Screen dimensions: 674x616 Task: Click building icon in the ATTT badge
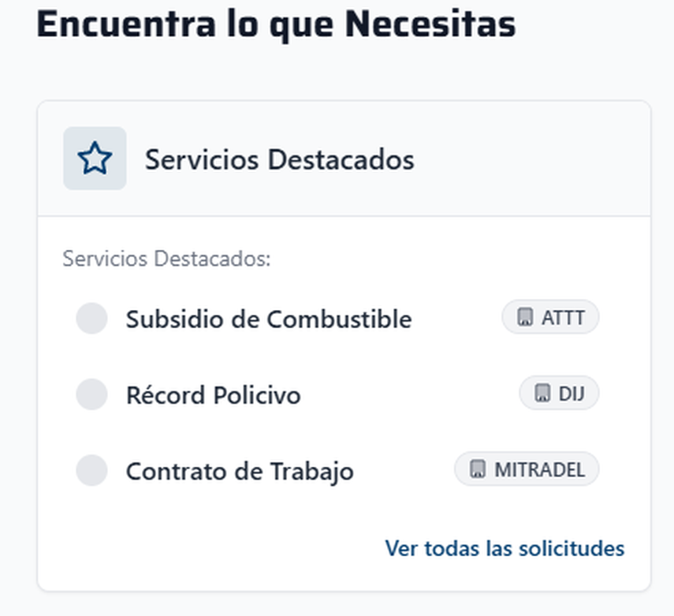[x=525, y=318]
